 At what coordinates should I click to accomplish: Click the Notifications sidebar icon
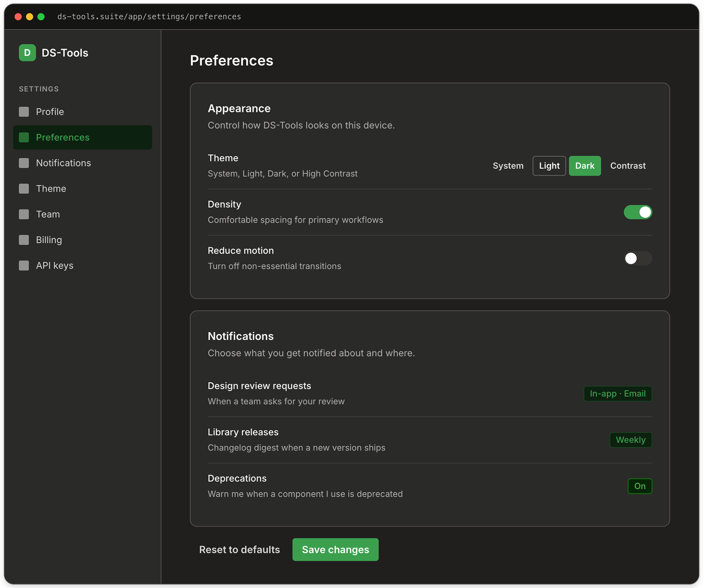24,163
